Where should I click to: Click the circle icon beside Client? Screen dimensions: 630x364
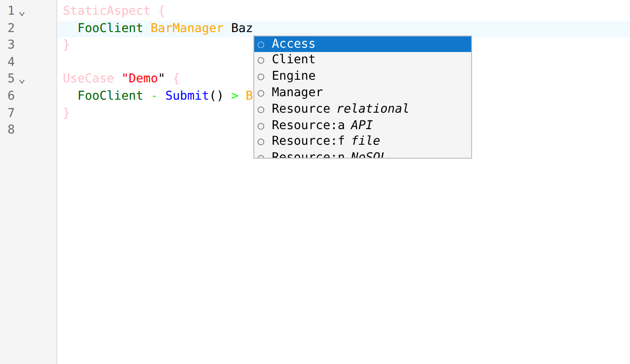(x=261, y=61)
